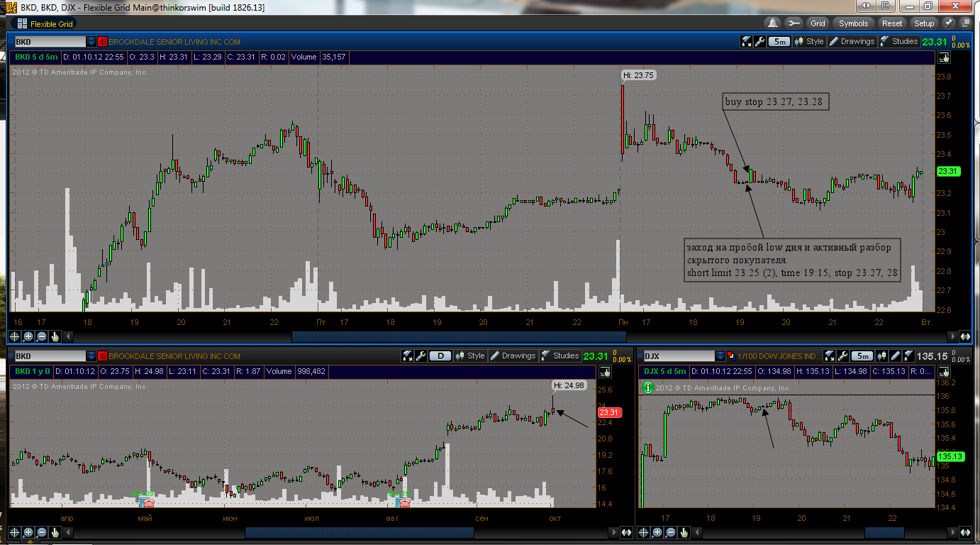Image resolution: width=980 pixels, height=545 pixels.
Task: Click red news badge in daily BKD chart
Action: 102,356
